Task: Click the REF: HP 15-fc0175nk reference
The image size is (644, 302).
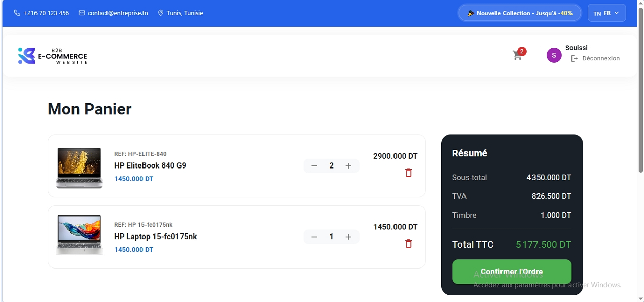Action: tap(144, 225)
